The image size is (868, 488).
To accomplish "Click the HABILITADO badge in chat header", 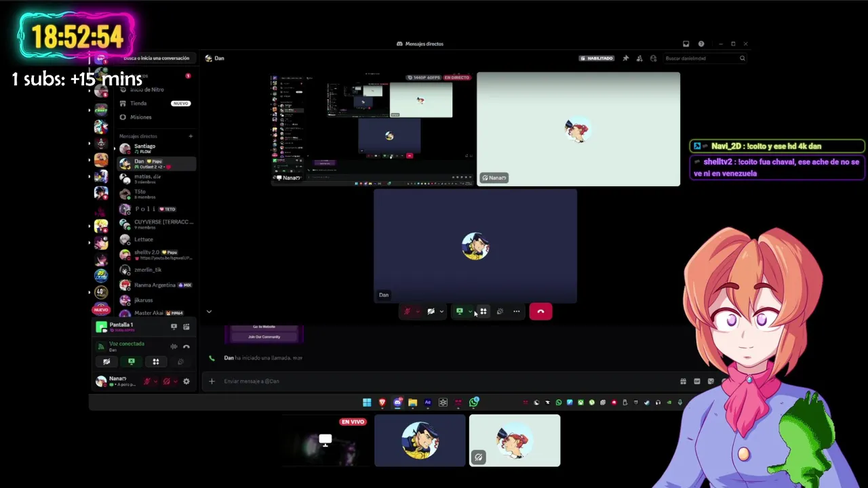I will pos(597,58).
